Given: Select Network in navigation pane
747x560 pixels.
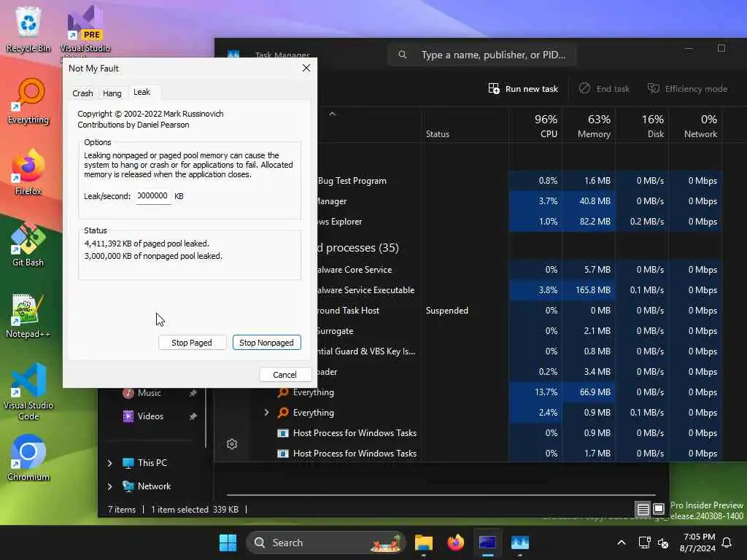Looking at the screenshot, I should pos(147,486).
